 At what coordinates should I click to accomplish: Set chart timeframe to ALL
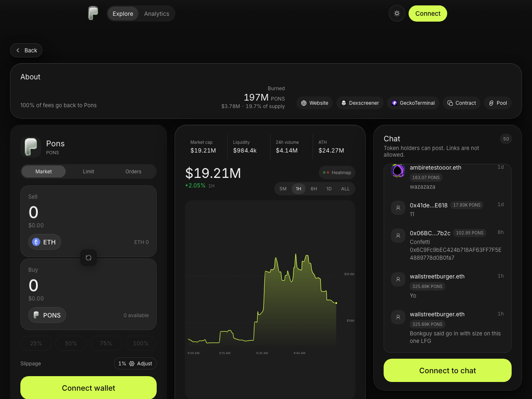tap(345, 189)
